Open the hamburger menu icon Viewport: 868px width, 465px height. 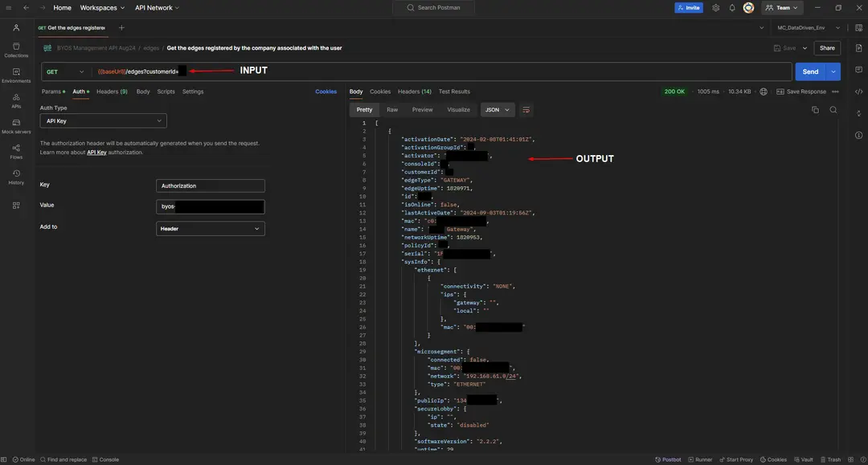coord(8,8)
